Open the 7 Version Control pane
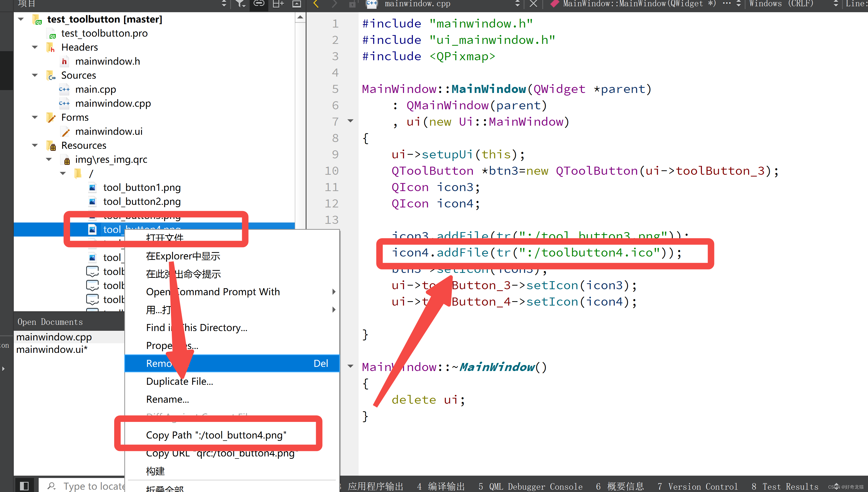The image size is (868, 492). [698, 487]
